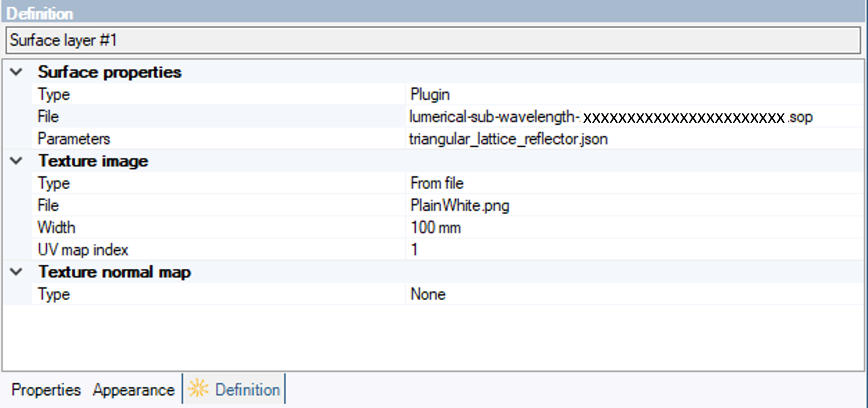Collapse the Texture image section
This screenshot has width=868, height=408.
click(x=16, y=161)
